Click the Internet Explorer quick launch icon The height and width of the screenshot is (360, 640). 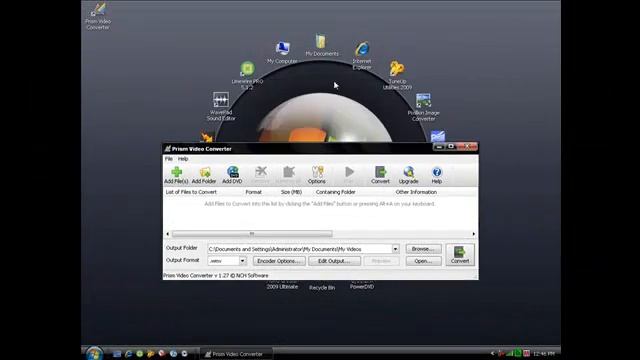point(129,354)
